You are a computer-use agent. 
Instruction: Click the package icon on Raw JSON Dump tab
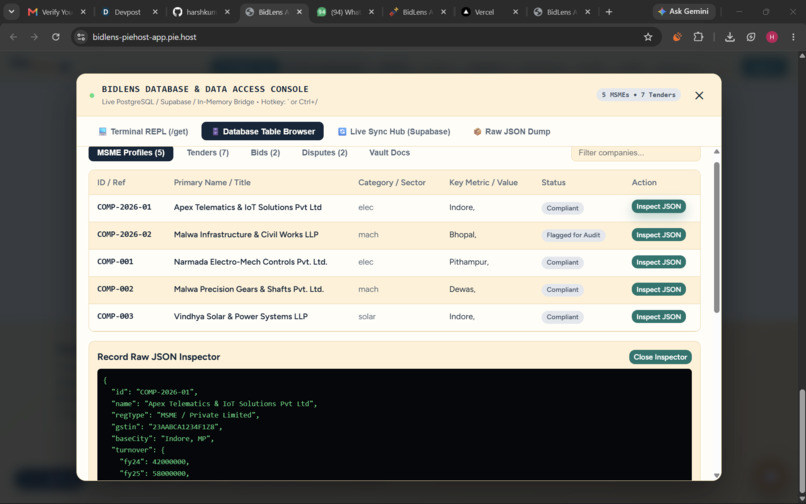coord(477,132)
